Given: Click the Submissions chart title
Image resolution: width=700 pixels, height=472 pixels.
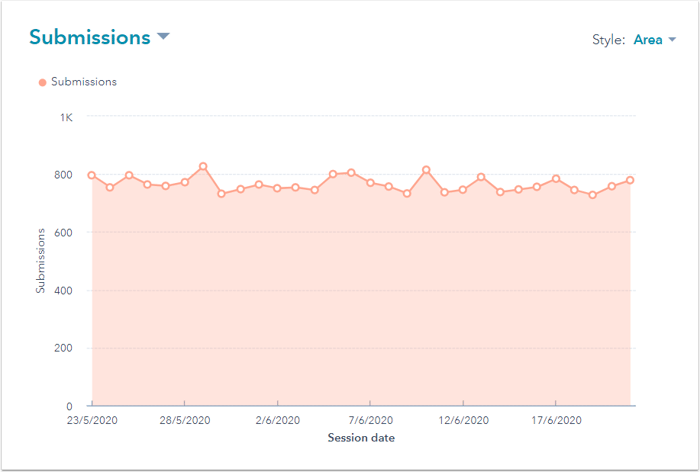Looking at the screenshot, I should point(90,37).
